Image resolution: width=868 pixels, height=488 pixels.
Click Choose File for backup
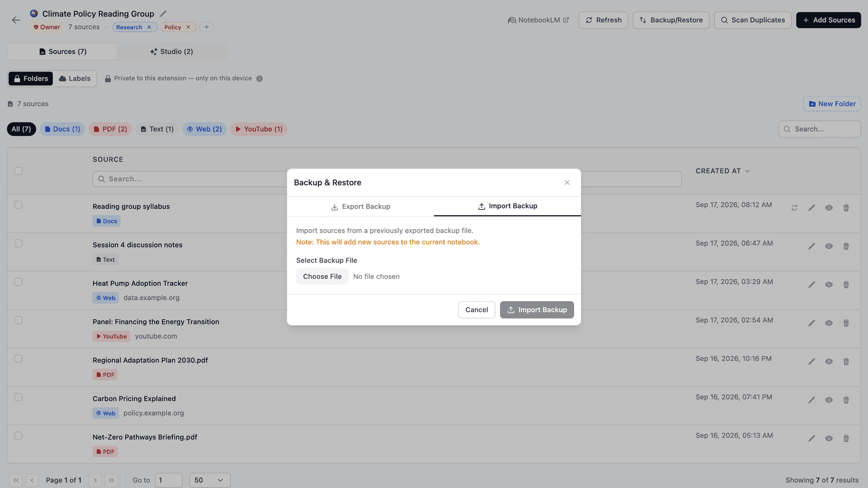tap(322, 277)
